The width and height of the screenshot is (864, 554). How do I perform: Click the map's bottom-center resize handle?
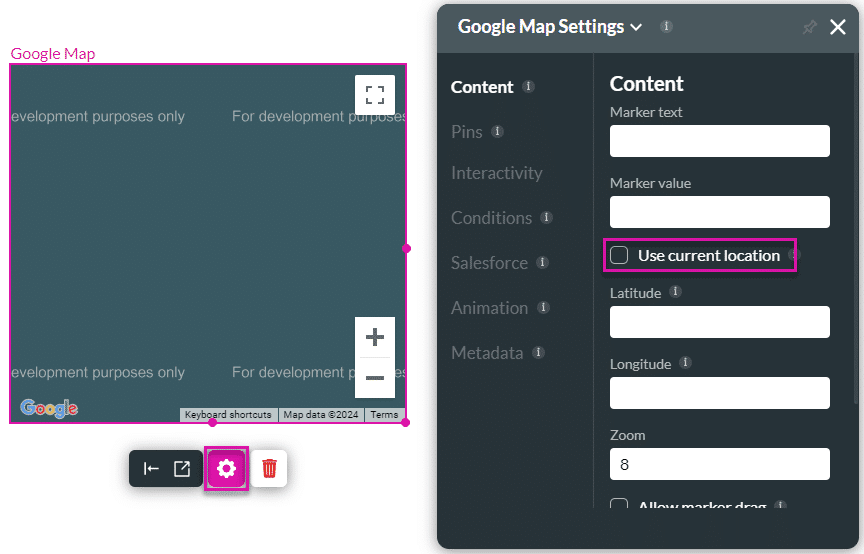click(213, 423)
